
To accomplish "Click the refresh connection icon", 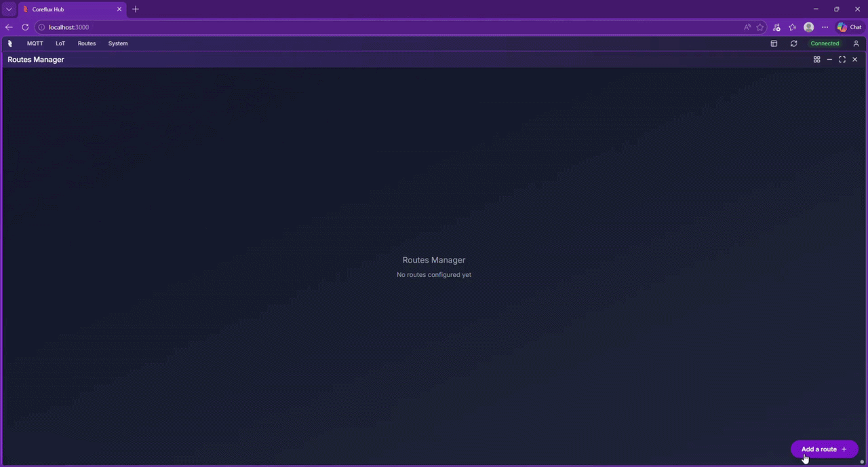I will [x=793, y=43].
